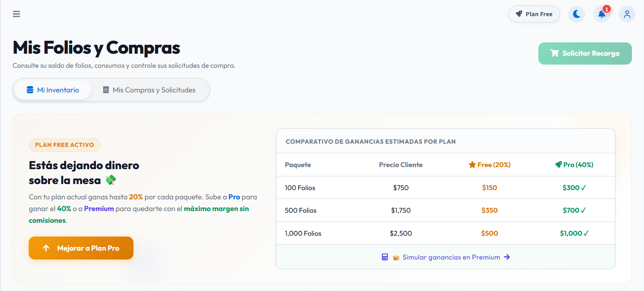The width and height of the screenshot is (644, 291).
Task: Click the receipt icon in Mis Compras tab
Action: point(106,90)
